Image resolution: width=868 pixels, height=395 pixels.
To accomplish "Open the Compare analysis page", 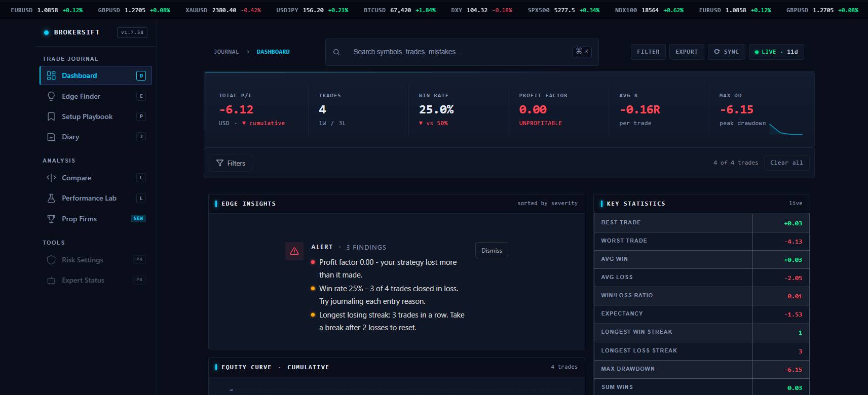I will click(96, 178).
